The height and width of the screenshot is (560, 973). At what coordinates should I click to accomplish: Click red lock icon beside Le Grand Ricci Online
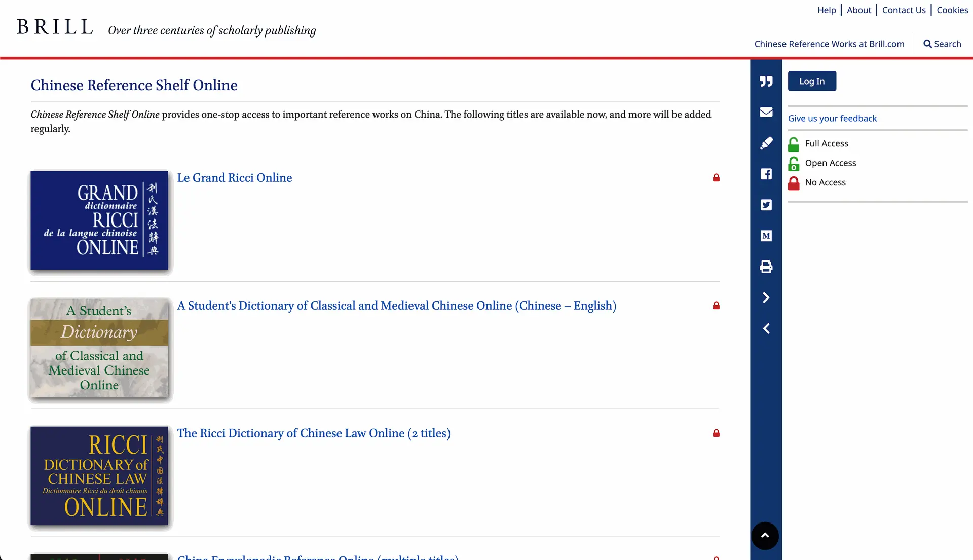(x=716, y=177)
